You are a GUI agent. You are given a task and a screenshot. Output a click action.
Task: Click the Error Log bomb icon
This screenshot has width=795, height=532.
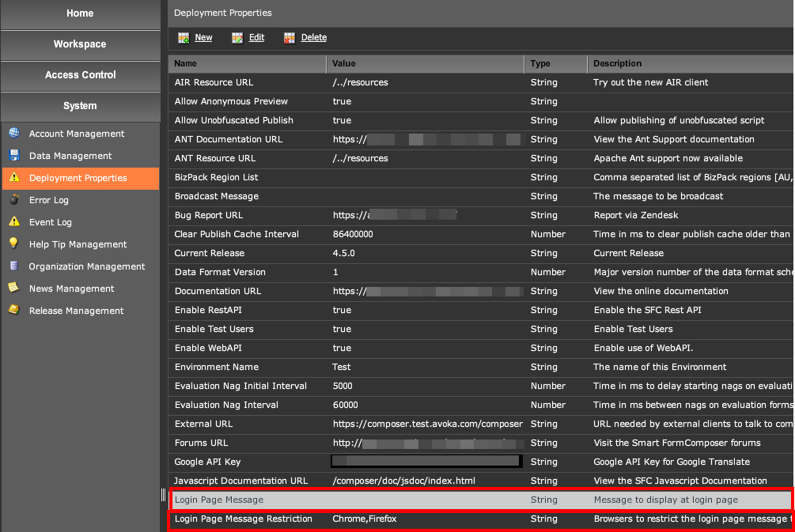(14, 200)
